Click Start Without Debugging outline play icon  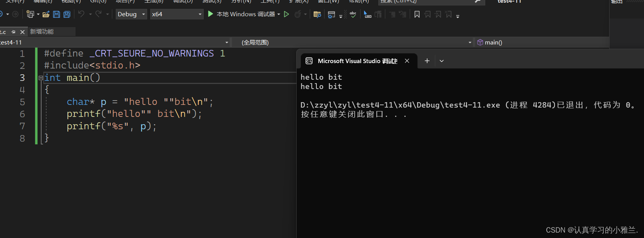pos(287,14)
